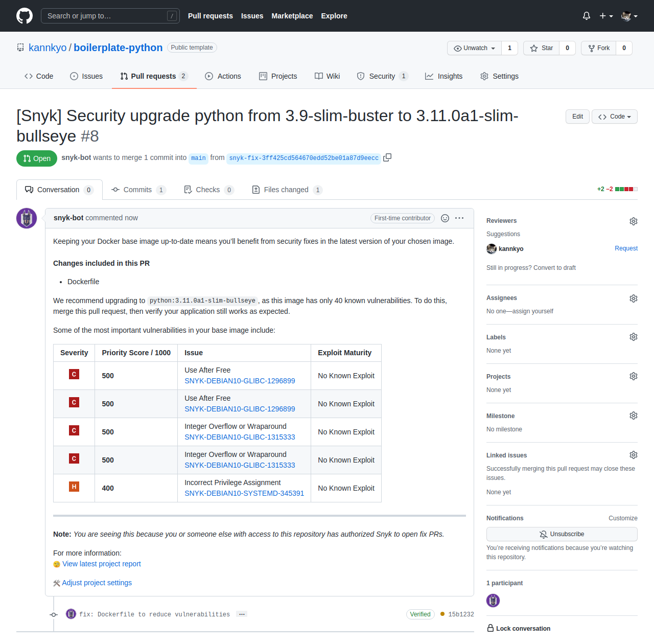
Task: Open the GitHub home logo
Action: pyautogui.click(x=25, y=16)
